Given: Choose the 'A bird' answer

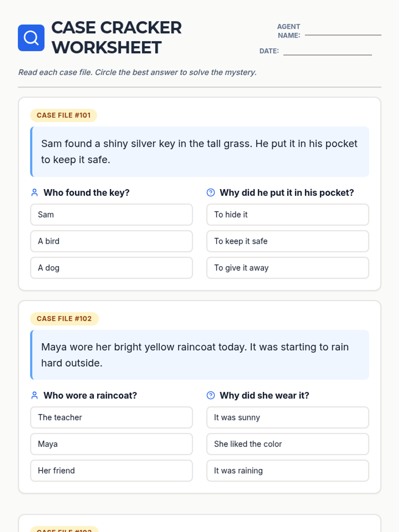Looking at the screenshot, I should click(x=111, y=241).
